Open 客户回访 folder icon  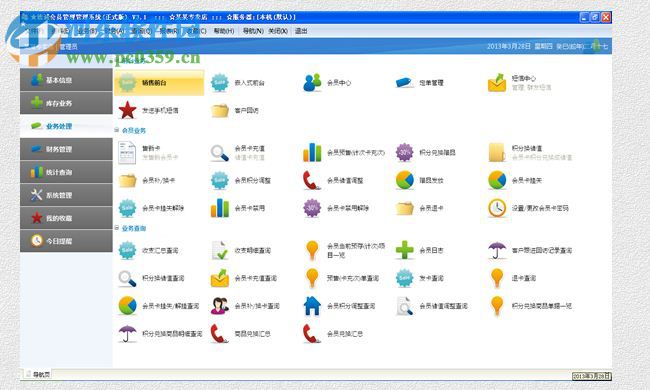coord(220,110)
